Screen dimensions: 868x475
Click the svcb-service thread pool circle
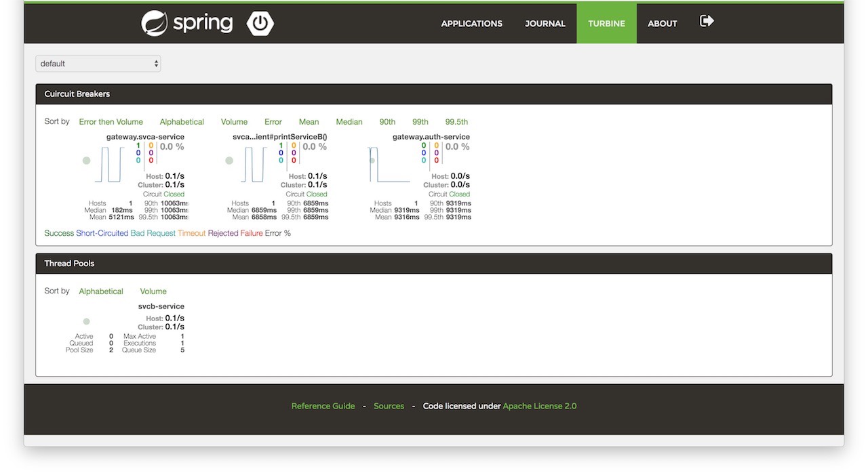click(86, 321)
